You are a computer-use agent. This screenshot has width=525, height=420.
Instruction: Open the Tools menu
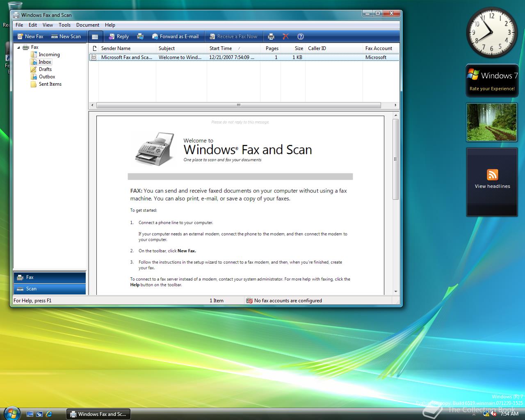tap(64, 25)
